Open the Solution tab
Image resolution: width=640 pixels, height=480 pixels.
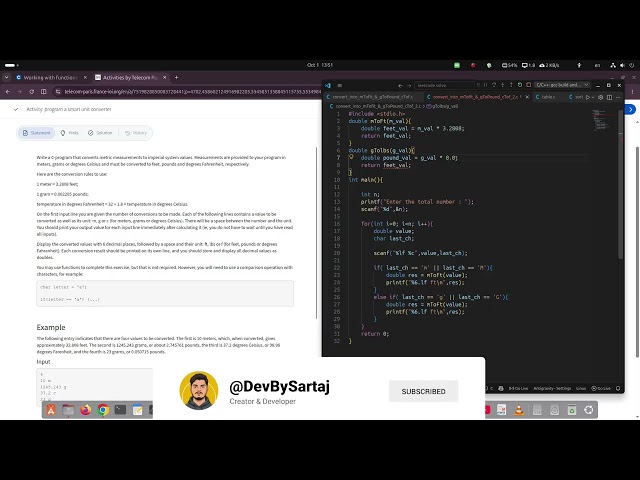(100, 133)
